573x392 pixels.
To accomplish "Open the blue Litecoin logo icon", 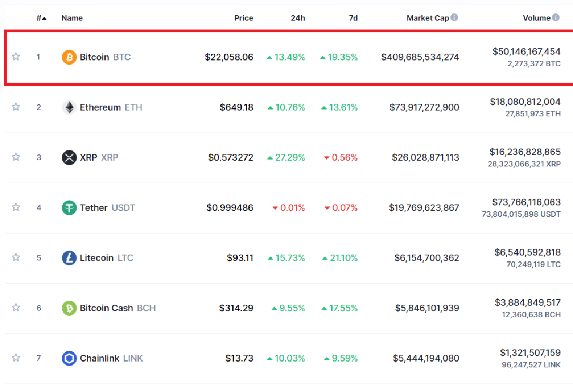I will click(69, 258).
